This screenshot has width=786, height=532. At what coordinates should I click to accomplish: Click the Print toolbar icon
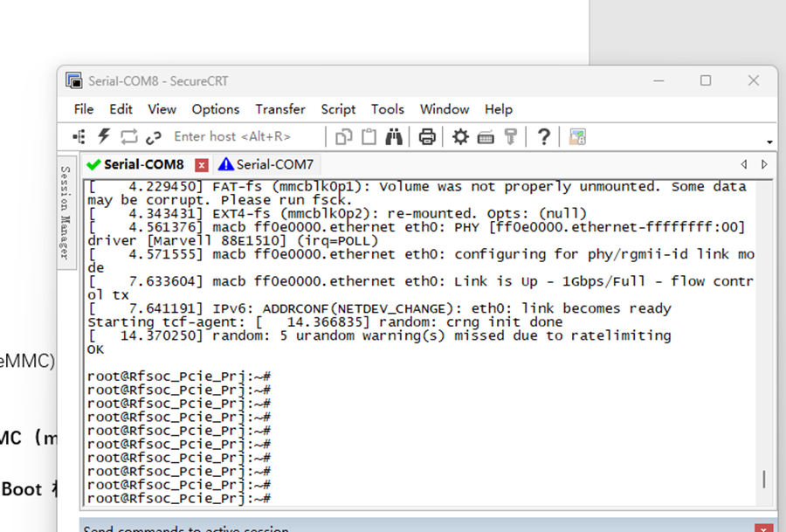[427, 136]
